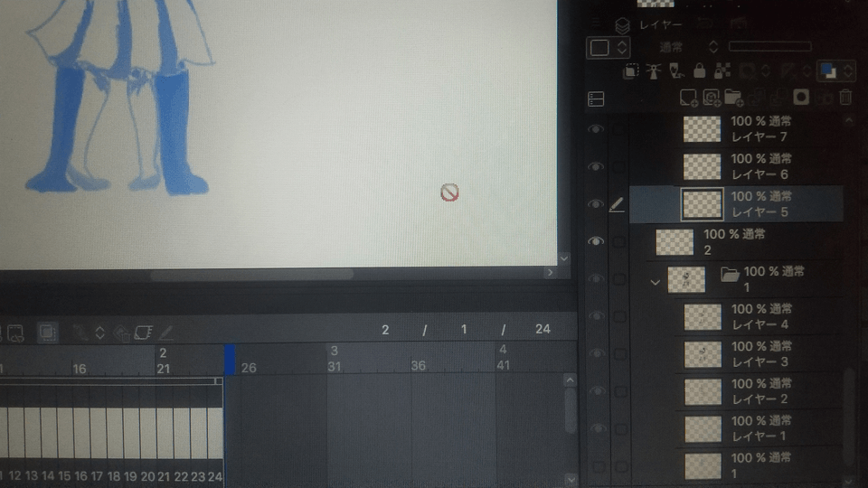Open the layer color stepper arrows

tap(847, 70)
